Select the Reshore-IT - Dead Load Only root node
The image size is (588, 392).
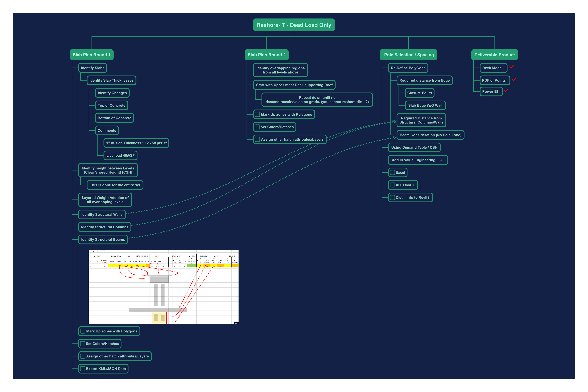pos(294,25)
